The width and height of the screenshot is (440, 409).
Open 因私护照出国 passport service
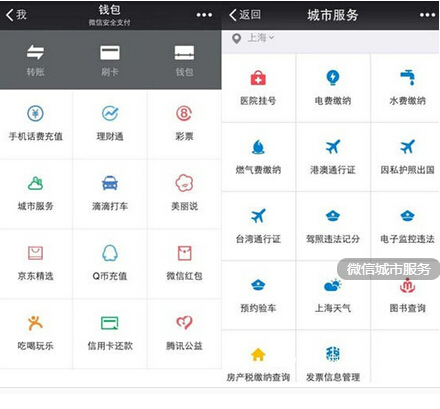407,157
